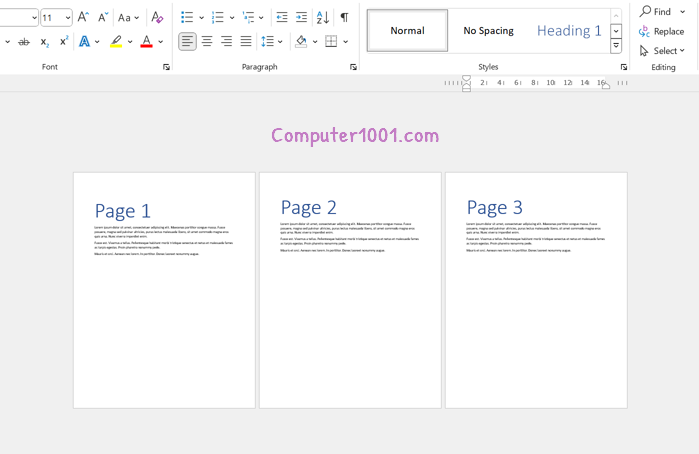Apply the Heading 1 style
699x454 pixels.
point(569,30)
